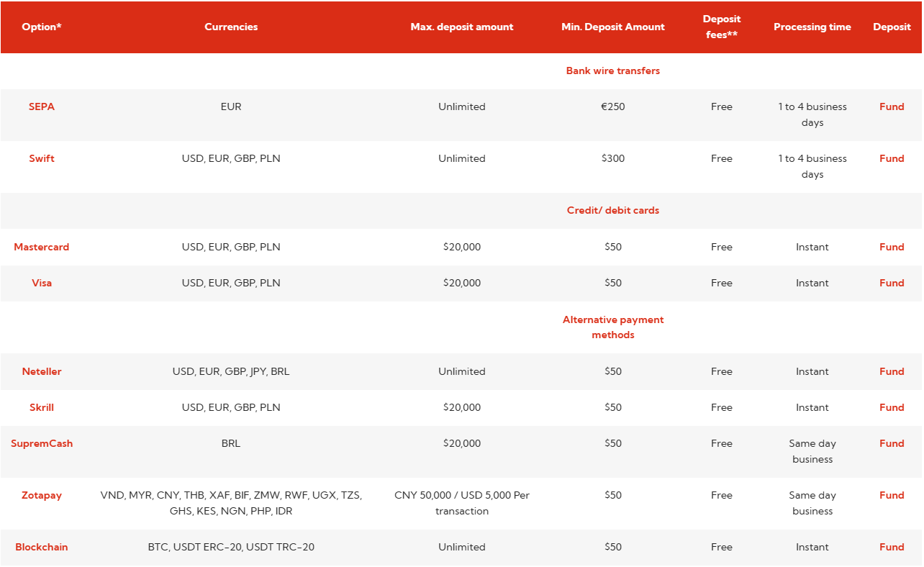Select the Max. deposit amount header

462,27
